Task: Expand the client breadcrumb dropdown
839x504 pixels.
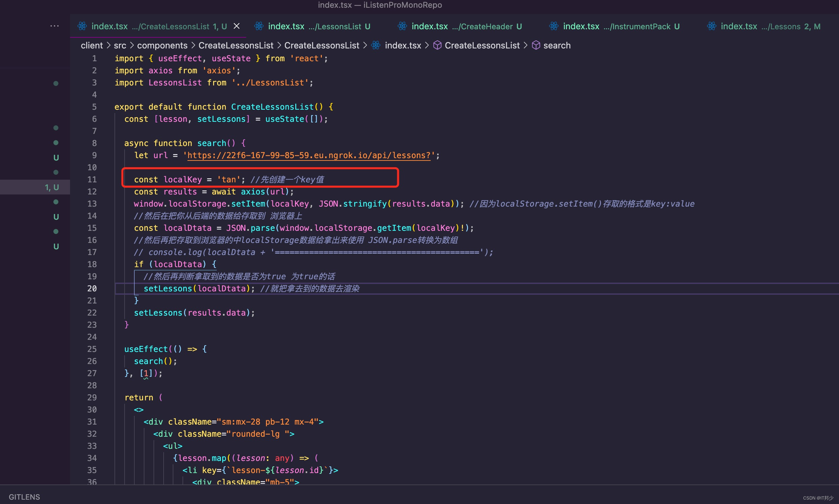Action: pyautogui.click(x=91, y=45)
